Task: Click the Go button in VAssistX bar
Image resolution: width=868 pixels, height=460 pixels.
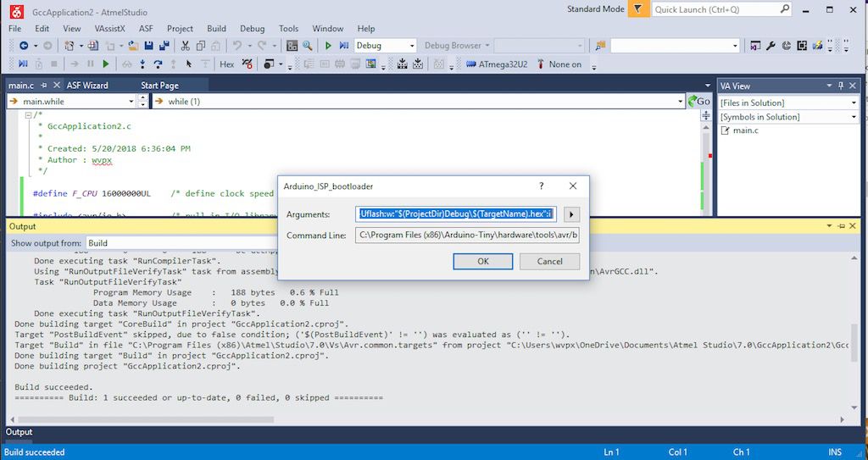Action: point(699,102)
